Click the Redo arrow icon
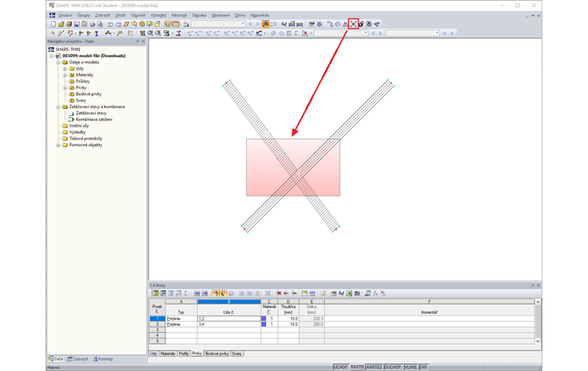The height and width of the screenshot is (371, 588). tap(118, 24)
